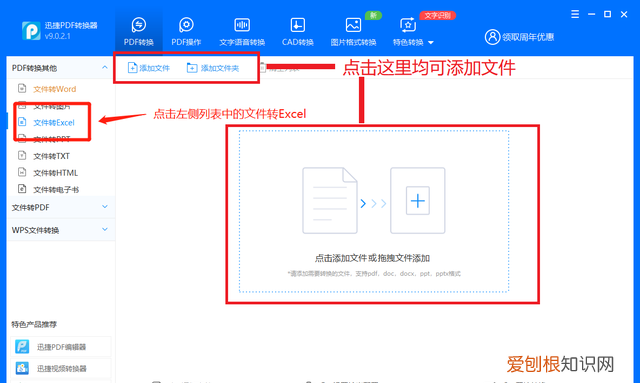This screenshot has width=640, height=383.
Task: Click the plus icon in drop area
Action: point(418,200)
